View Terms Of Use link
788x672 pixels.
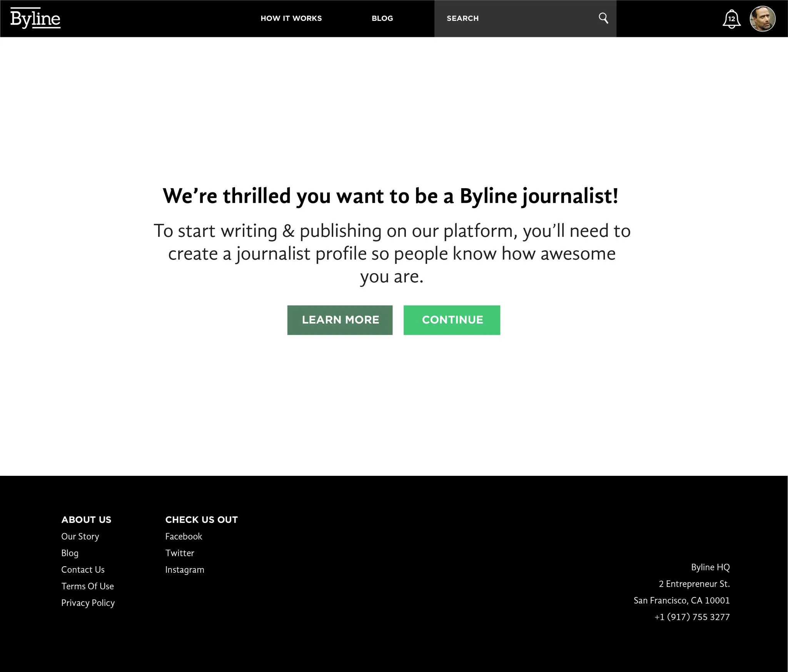87,586
